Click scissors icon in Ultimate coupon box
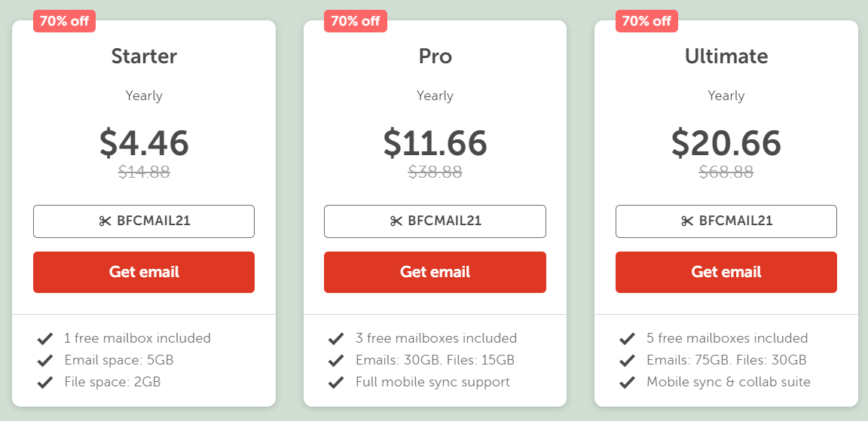This screenshot has width=868, height=421. pyautogui.click(x=687, y=221)
